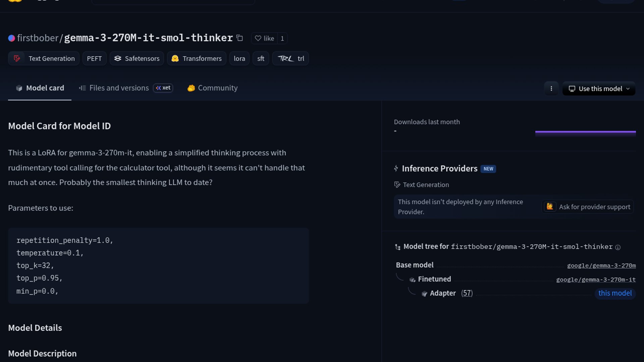Viewport: 644px width, 362px height.
Task: Click the TRL tag
Action: 290,58
